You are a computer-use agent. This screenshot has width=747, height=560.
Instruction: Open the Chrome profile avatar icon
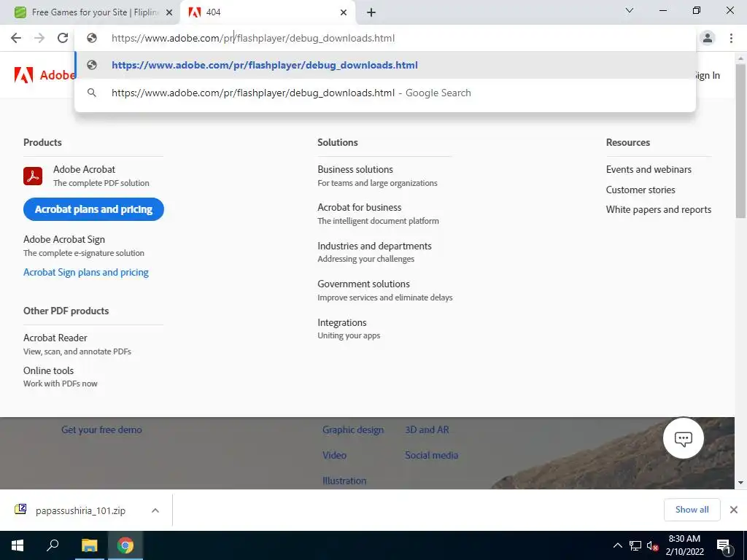click(708, 38)
